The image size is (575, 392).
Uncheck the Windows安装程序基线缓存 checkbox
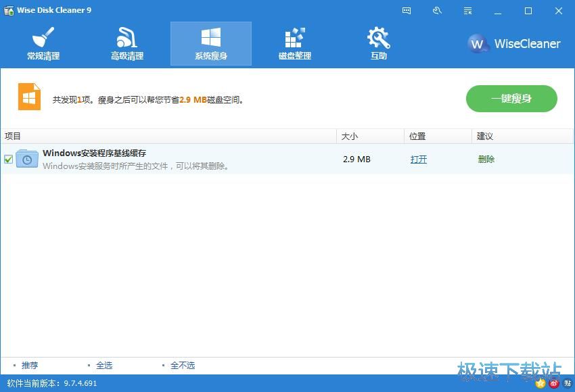pos(8,160)
